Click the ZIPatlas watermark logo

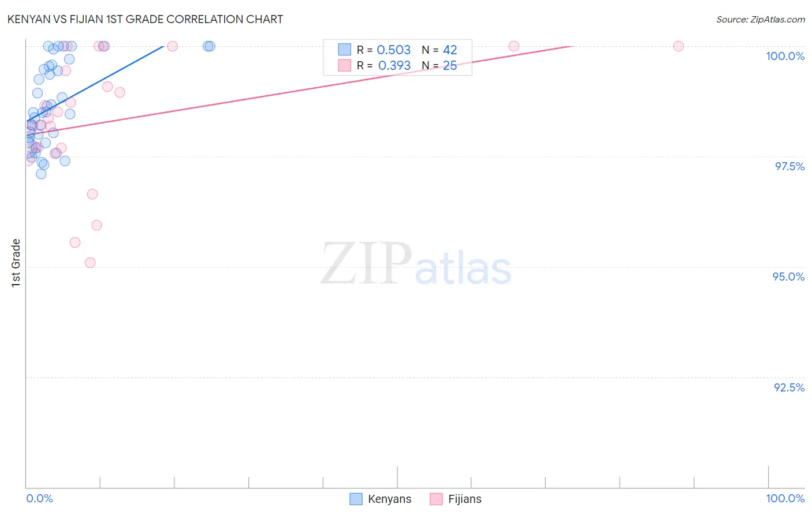click(416, 264)
